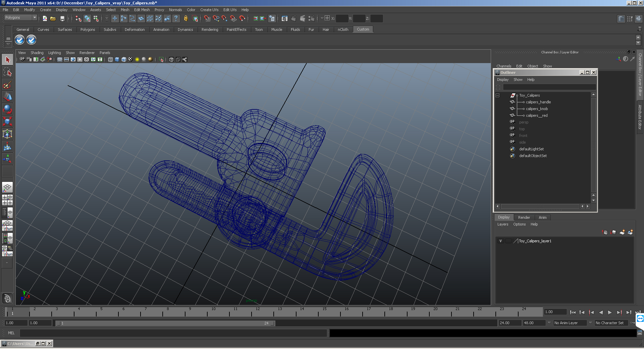Collapse the Toy_Calipers outliner node

tap(498, 95)
